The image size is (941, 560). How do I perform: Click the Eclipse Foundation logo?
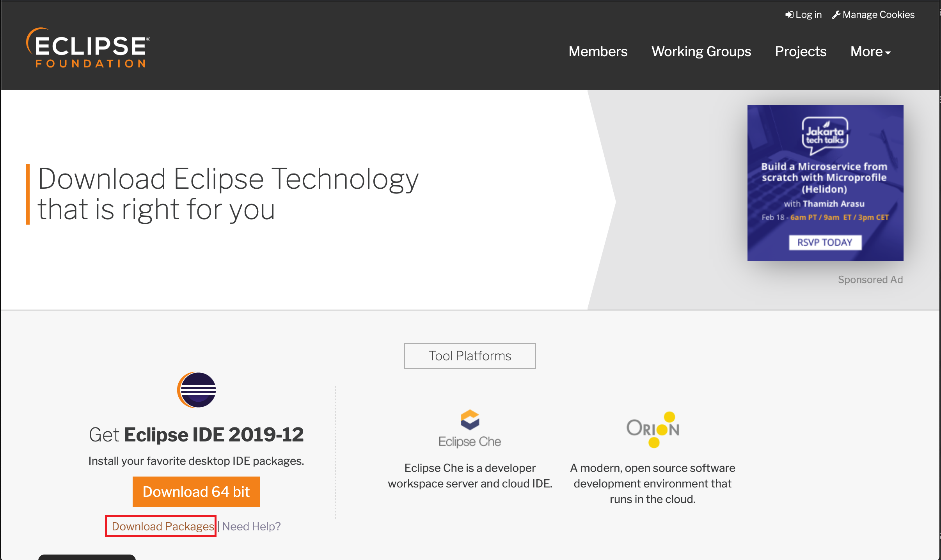pos(88,48)
